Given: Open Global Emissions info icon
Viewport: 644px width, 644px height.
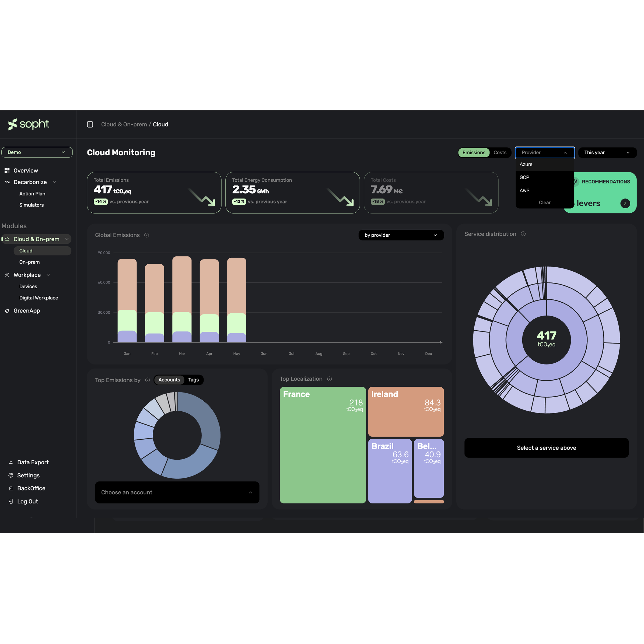Looking at the screenshot, I should click(147, 235).
